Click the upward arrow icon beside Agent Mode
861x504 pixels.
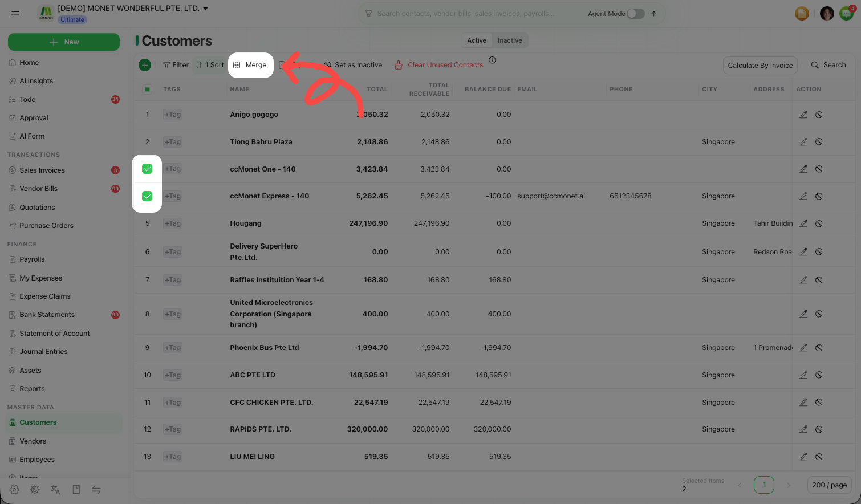pos(653,14)
